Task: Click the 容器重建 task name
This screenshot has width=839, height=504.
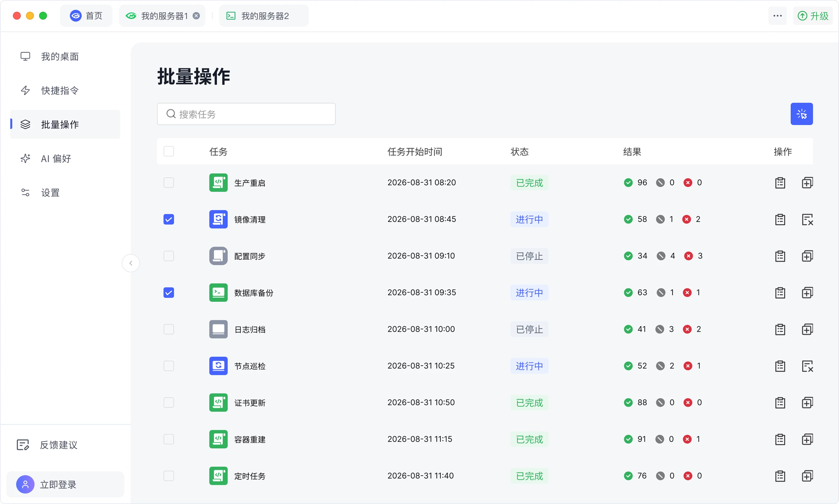Action: [x=250, y=440]
